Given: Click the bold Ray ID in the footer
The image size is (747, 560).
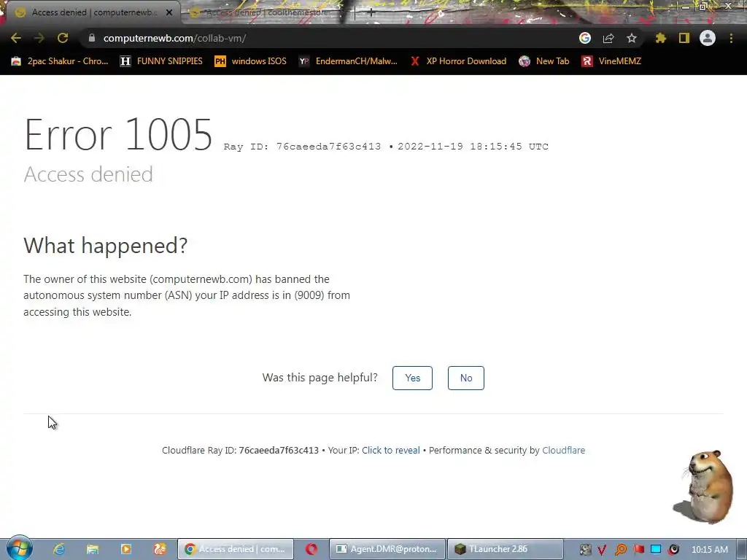Looking at the screenshot, I should [279, 451].
